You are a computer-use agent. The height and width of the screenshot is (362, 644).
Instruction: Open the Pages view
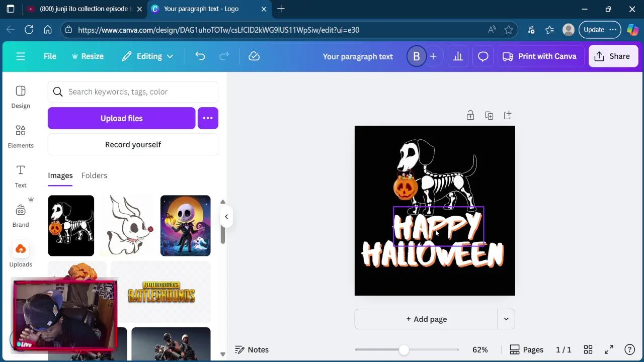click(526, 350)
